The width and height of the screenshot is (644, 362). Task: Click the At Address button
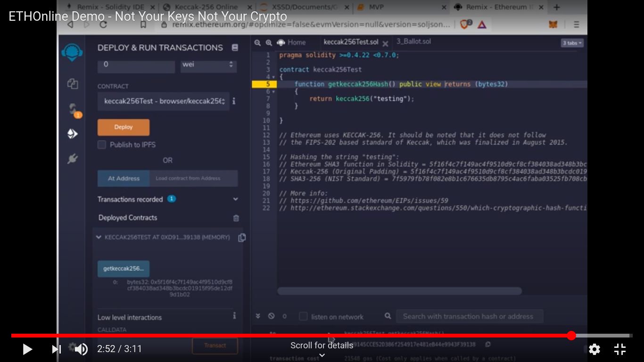[124, 179]
